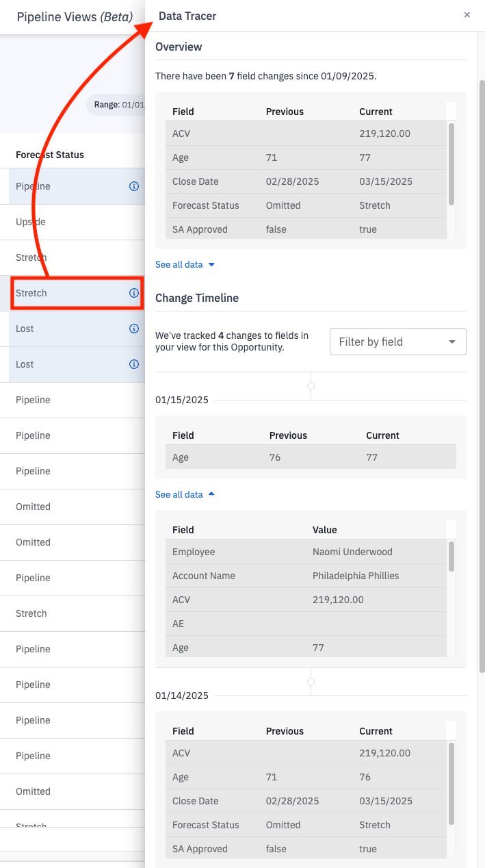Open the Filter by field dropdown
This screenshot has height=868, width=485.
click(397, 342)
